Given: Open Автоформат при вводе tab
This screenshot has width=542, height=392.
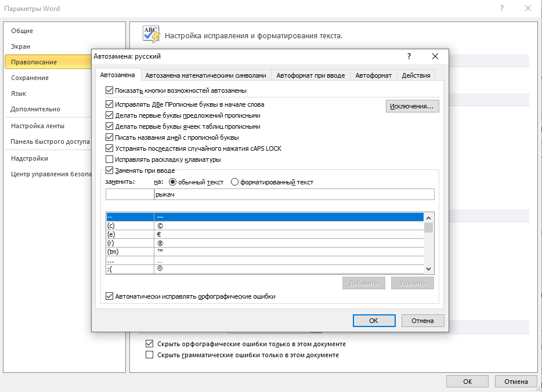Looking at the screenshot, I should pos(311,75).
